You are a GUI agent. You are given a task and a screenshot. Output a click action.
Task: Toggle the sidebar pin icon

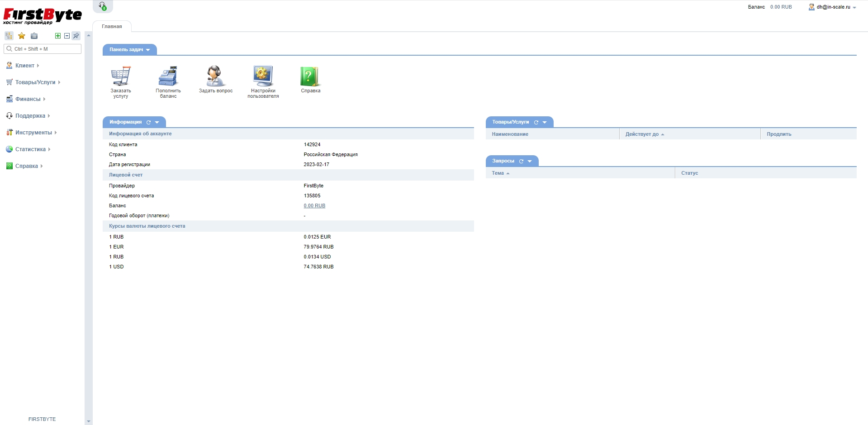[76, 36]
